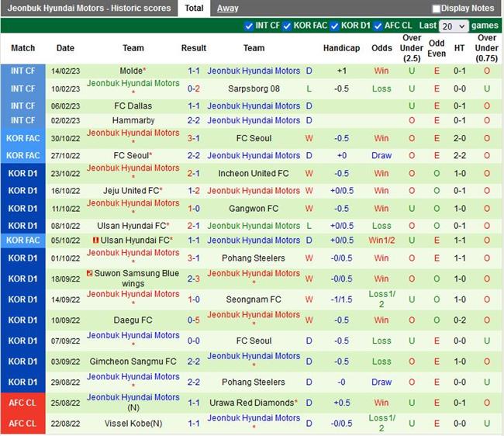Click the icon beside Suwon Samsung Blue wings

coord(90,273)
